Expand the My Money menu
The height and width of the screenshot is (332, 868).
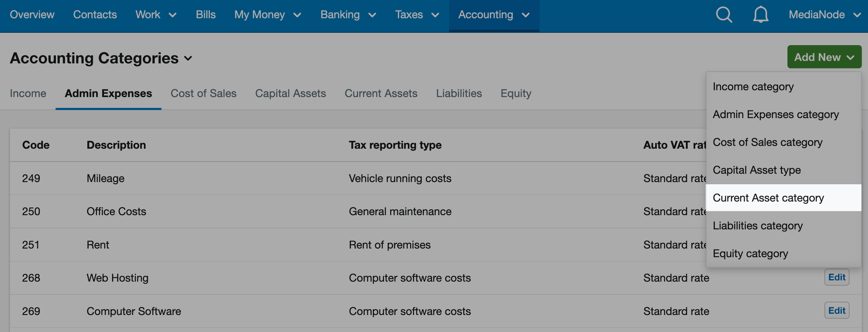(x=268, y=15)
